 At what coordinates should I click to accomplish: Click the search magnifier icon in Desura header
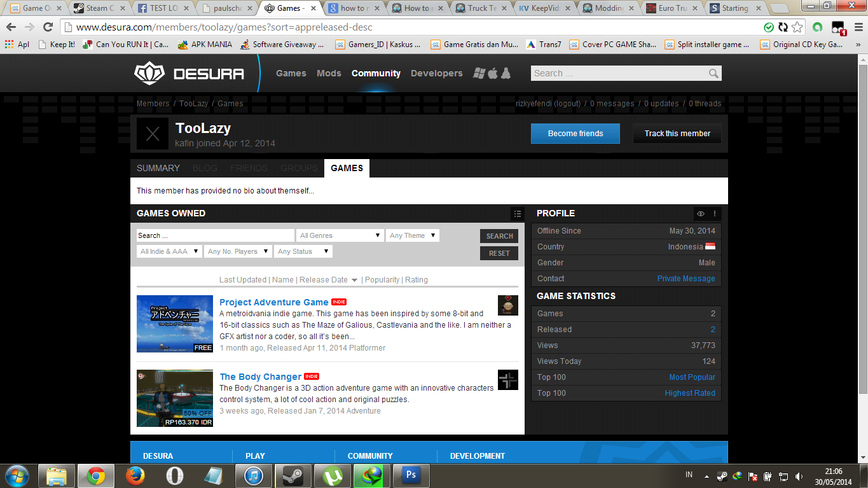[x=714, y=73]
